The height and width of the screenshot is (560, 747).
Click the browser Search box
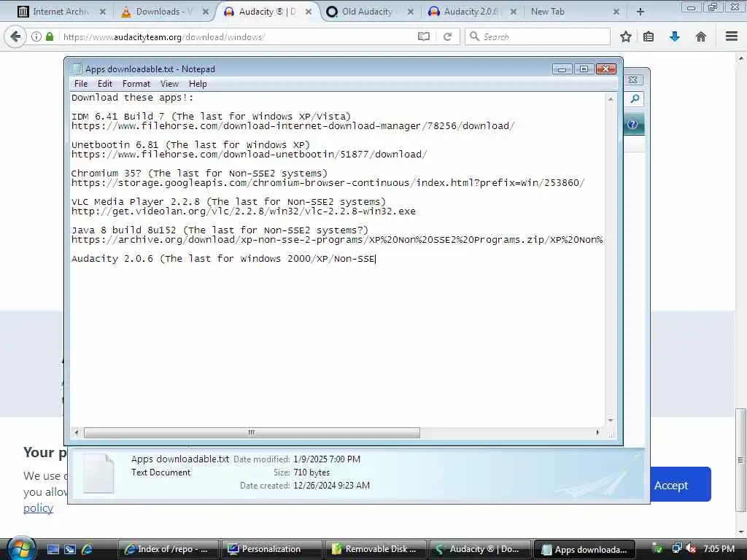coord(538,36)
